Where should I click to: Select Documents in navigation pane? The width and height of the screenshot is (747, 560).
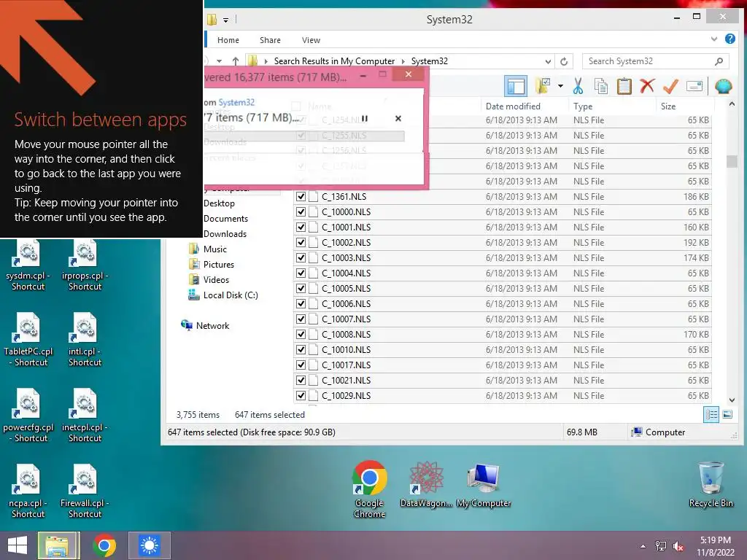(226, 219)
